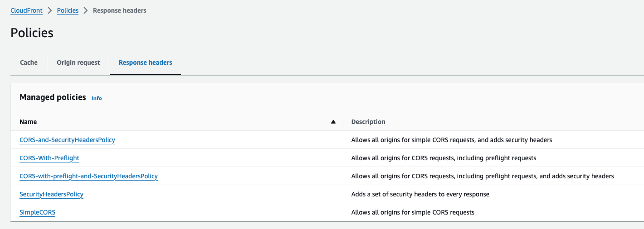Click description 'Allows all origins for simple CORS requests, and adds security headers'
This screenshot has height=229, width=644.
(x=452, y=140)
